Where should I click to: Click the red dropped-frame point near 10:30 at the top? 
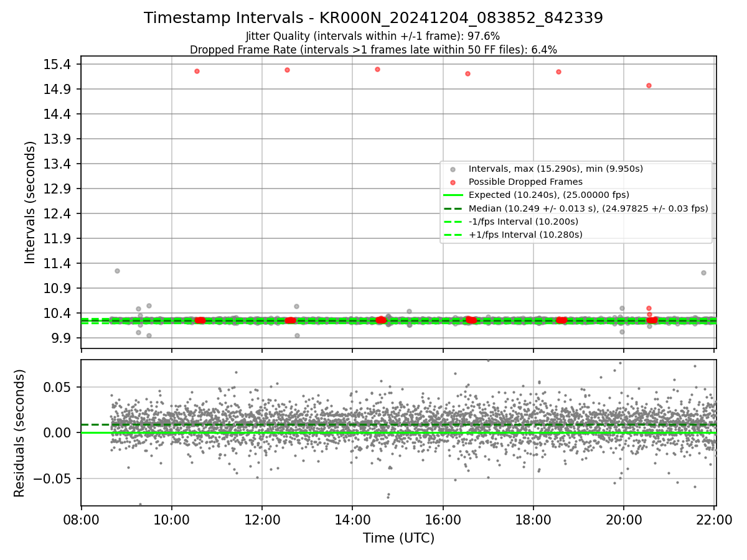point(197,71)
